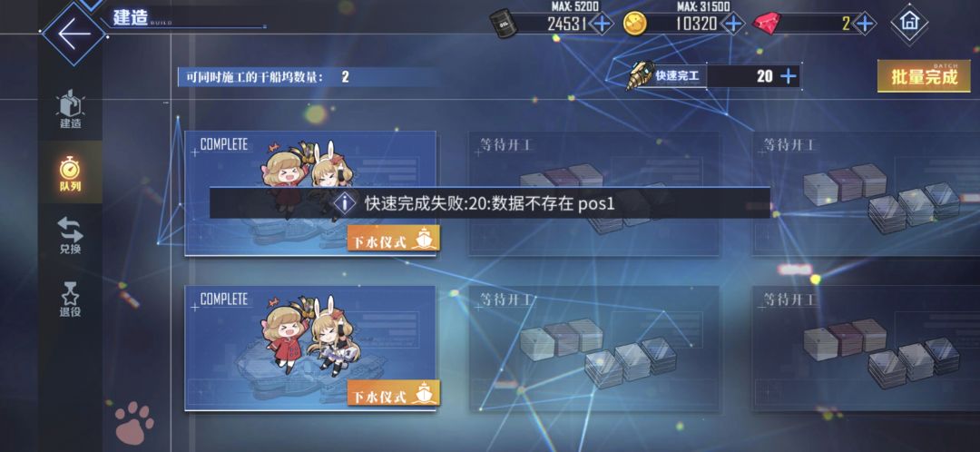Tap the 快速完工 drill icon
The width and height of the screenshot is (980, 452).
point(641,75)
